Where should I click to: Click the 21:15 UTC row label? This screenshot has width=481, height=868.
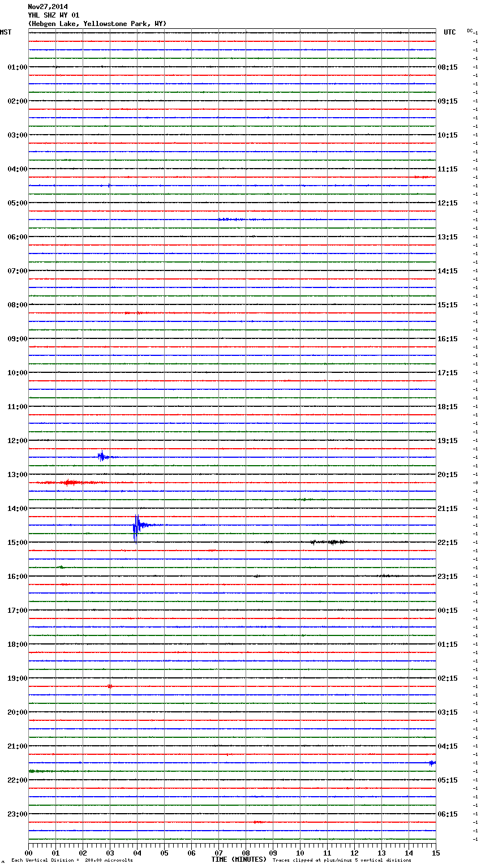pyautogui.click(x=448, y=509)
